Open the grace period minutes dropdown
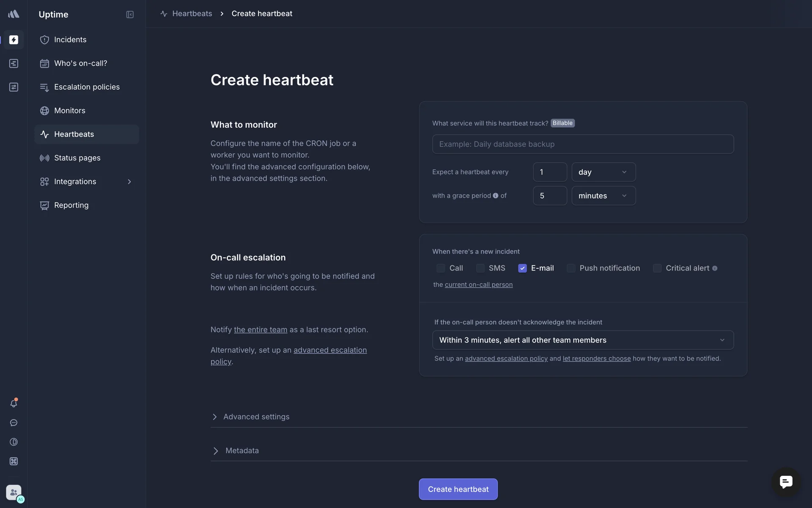The width and height of the screenshot is (812, 508). pos(603,196)
